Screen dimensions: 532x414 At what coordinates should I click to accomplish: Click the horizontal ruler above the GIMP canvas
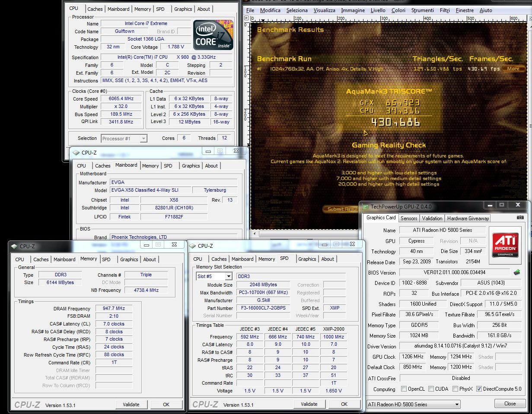click(389, 19)
